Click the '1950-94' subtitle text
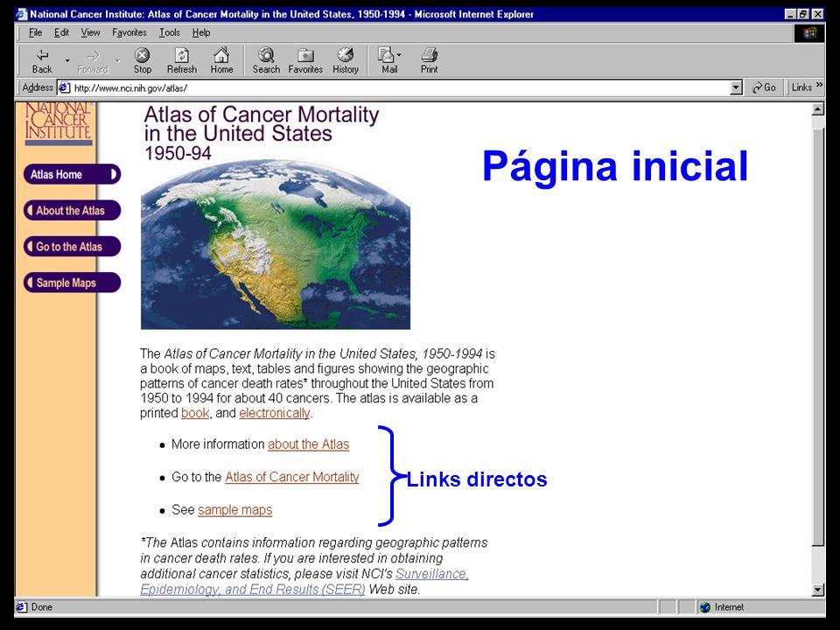Viewport: 840px width, 630px height. tap(178, 153)
